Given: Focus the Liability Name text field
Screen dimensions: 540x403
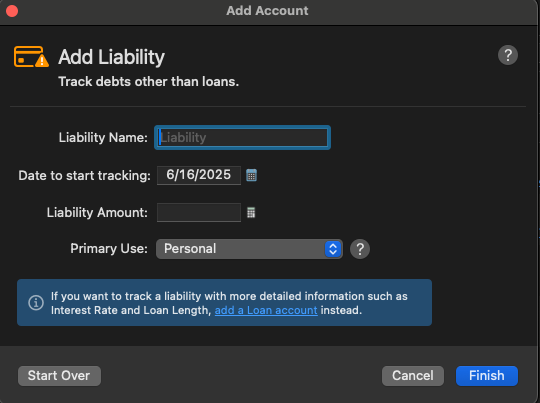Looking at the screenshot, I should point(242,137).
